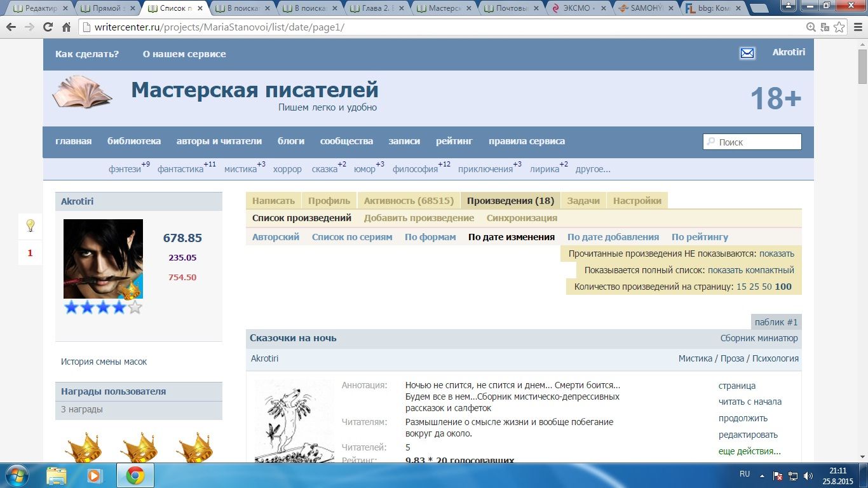Screen dimensions: 868x488
Task: Click the volume icon in system tray
Action: (x=808, y=475)
